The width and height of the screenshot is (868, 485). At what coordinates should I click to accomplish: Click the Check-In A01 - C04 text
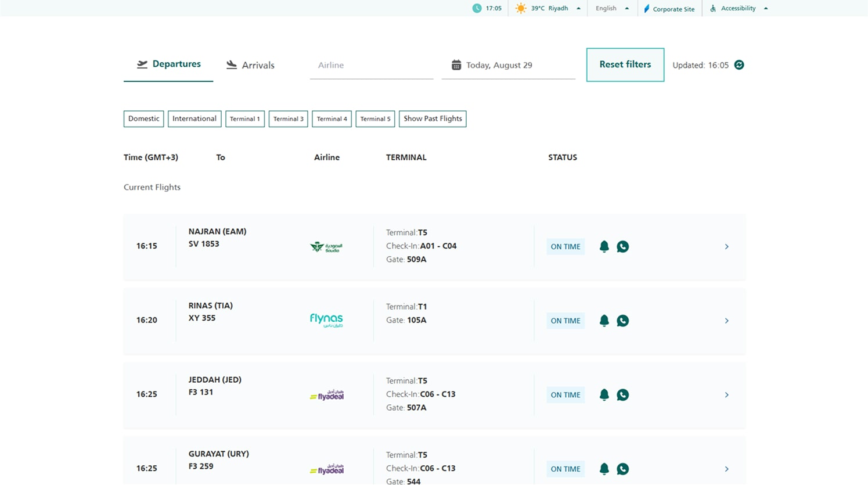(x=422, y=246)
